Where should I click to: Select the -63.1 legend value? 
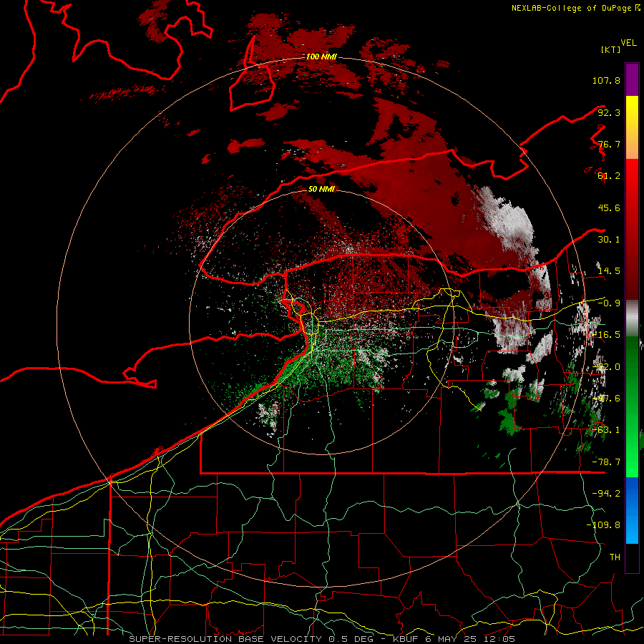[x=606, y=430]
